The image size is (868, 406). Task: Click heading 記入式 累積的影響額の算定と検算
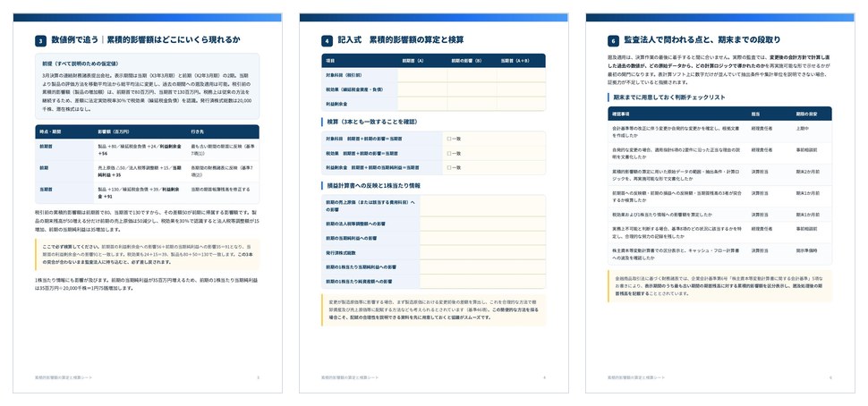pos(401,40)
